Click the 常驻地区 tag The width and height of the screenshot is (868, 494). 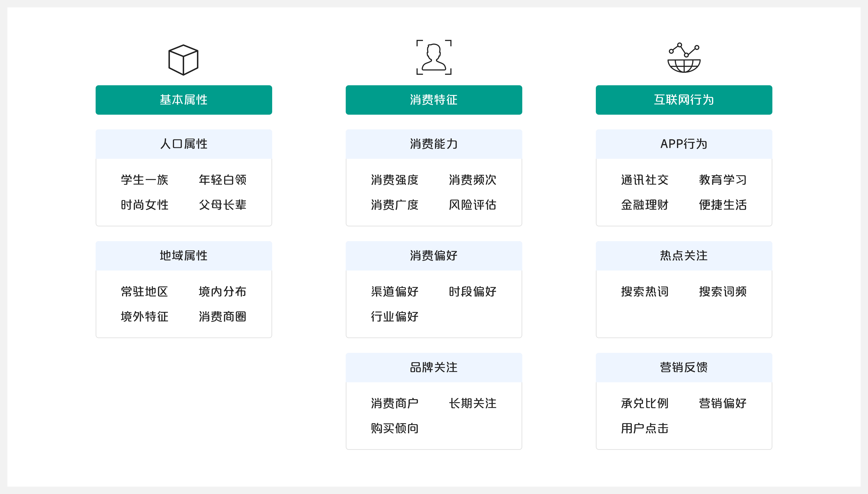pos(145,292)
